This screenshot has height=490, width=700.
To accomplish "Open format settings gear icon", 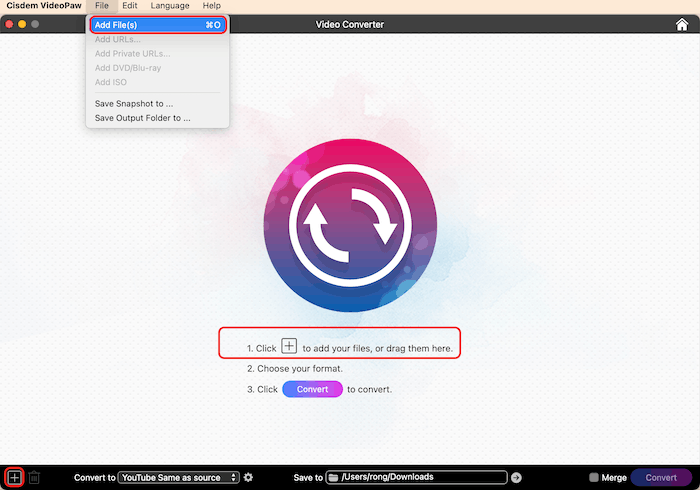I will [x=248, y=478].
